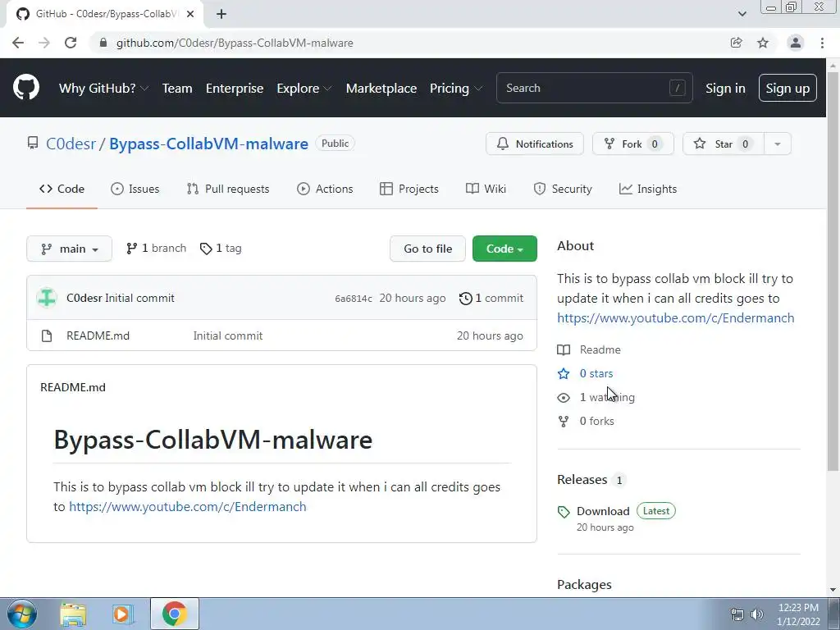Click the GitHub octocat logo
Viewport: 840px width, 630px height.
25,88
